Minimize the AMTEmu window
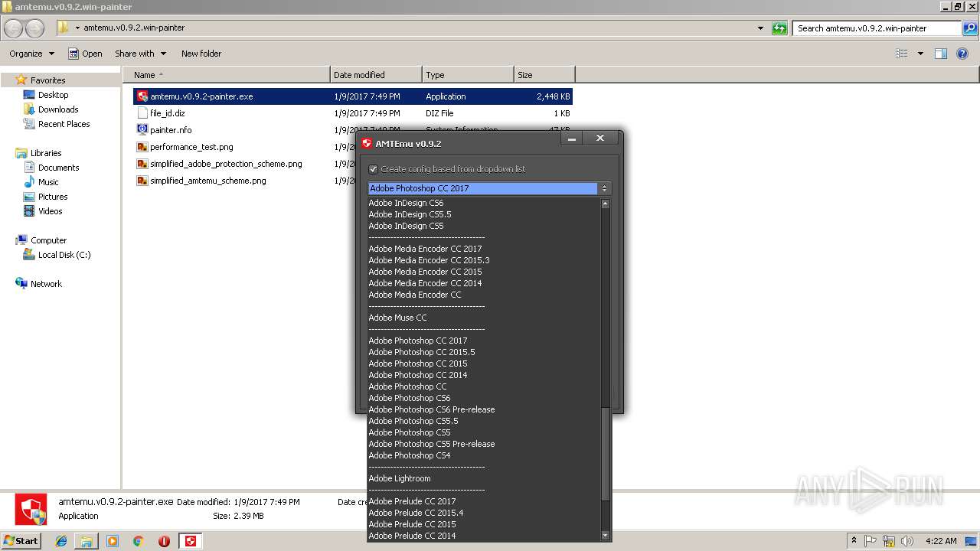This screenshot has width=980, height=551. (x=572, y=139)
